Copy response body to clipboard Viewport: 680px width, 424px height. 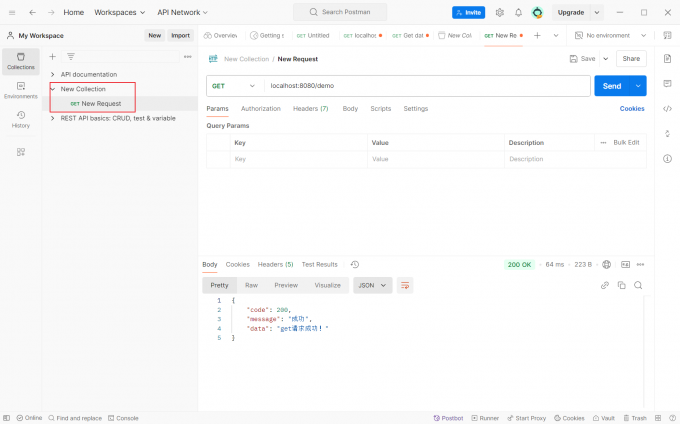[621, 285]
